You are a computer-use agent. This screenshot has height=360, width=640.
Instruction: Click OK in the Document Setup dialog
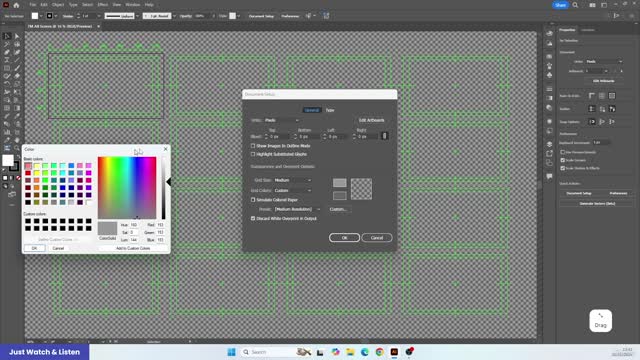344,238
